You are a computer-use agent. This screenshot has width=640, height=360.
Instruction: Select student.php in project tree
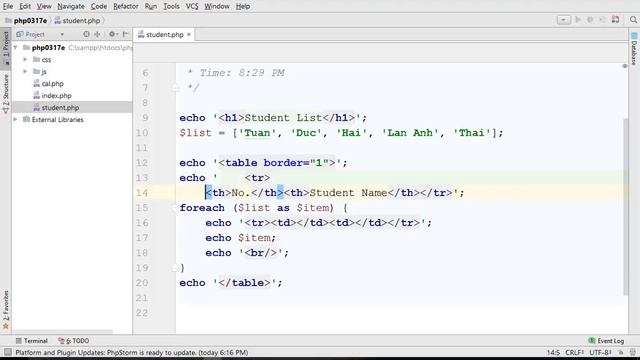[x=60, y=108]
